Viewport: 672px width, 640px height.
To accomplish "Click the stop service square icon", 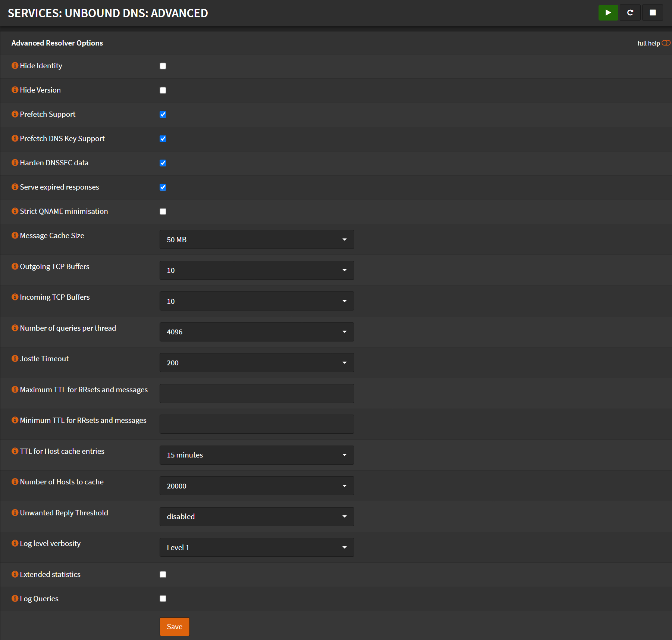I will 653,13.
